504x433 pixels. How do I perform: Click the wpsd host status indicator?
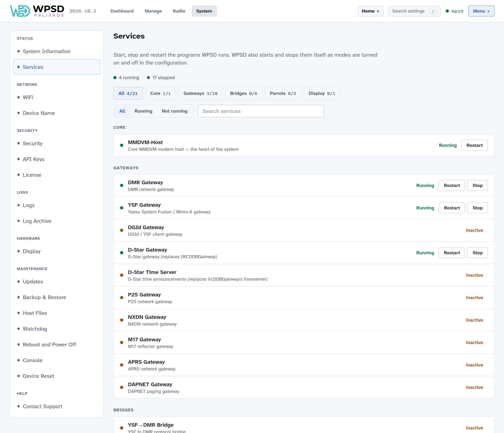454,11
